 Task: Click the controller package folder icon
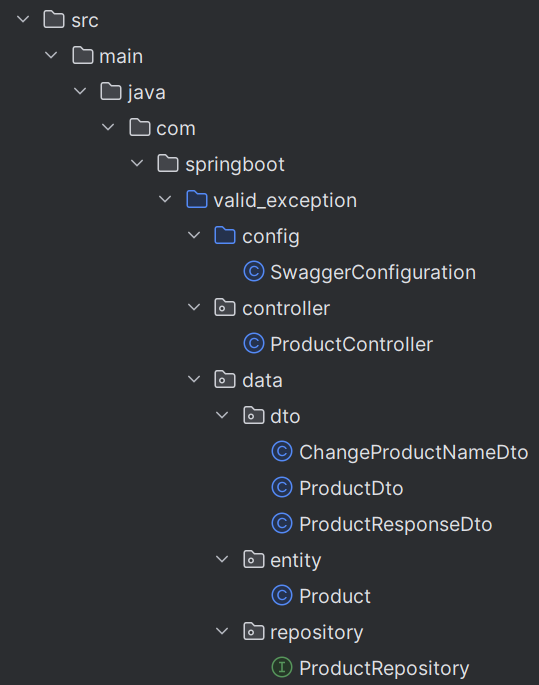225,308
